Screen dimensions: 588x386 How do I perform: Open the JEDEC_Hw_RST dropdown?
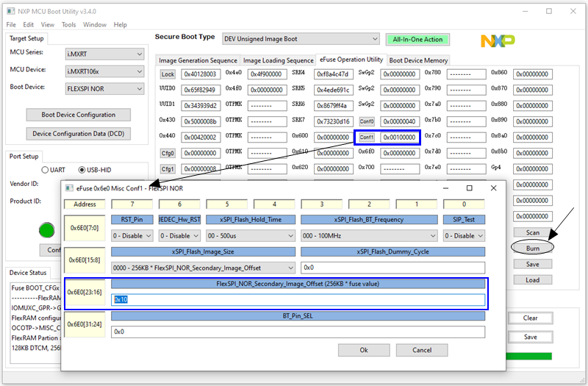coord(179,236)
